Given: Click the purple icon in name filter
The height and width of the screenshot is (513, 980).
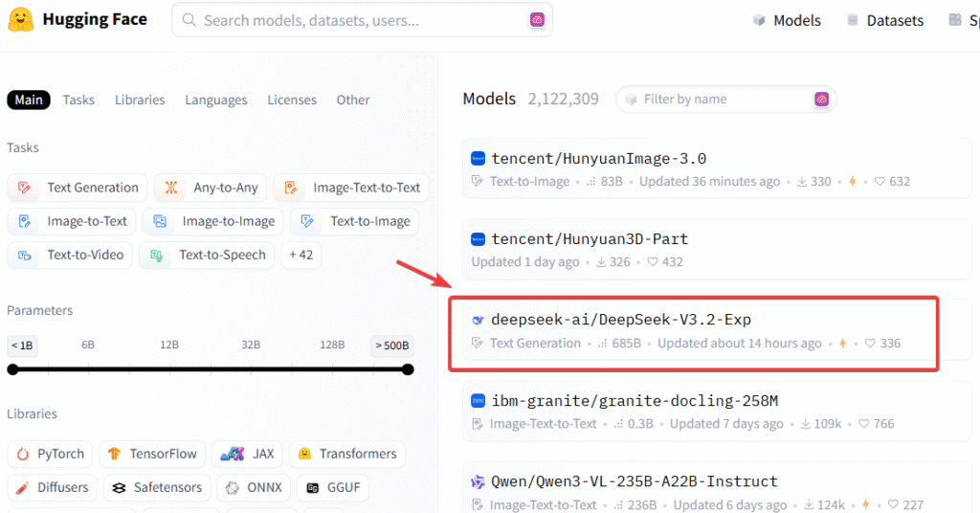Looking at the screenshot, I should [821, 100].
